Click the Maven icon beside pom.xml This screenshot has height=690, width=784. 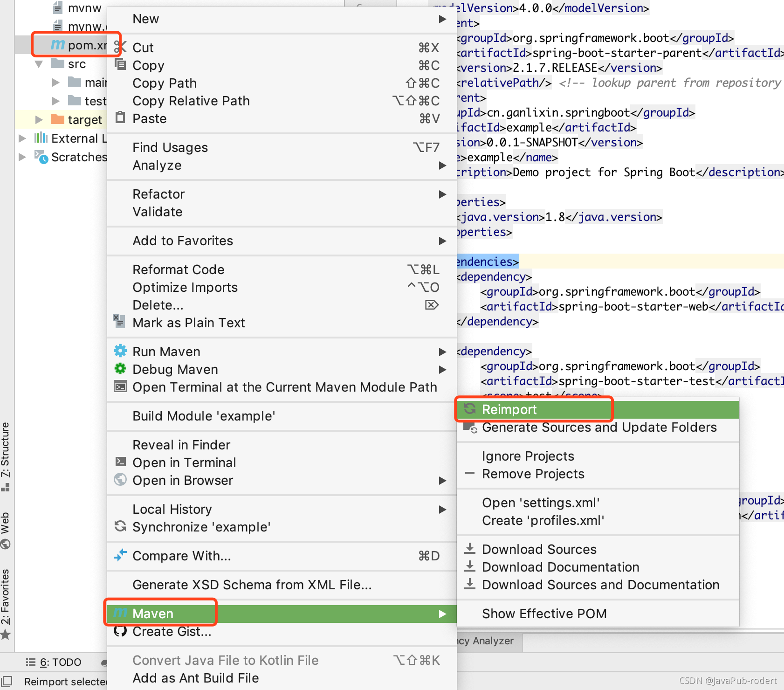click(x=57, y=45)
